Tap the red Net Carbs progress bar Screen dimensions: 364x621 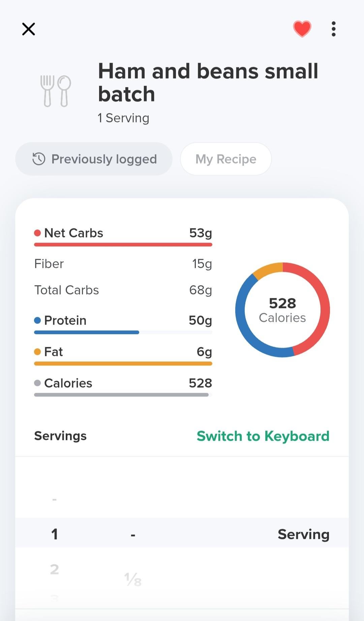[123, 245]
